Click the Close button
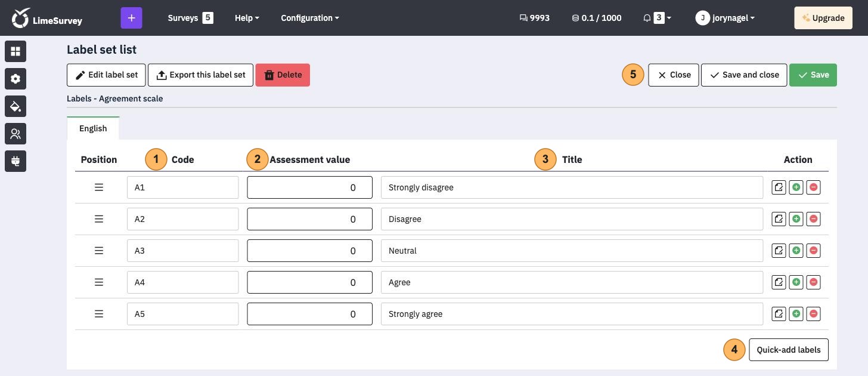The height and width of the screenshot is (376, 868). [674, 75]
